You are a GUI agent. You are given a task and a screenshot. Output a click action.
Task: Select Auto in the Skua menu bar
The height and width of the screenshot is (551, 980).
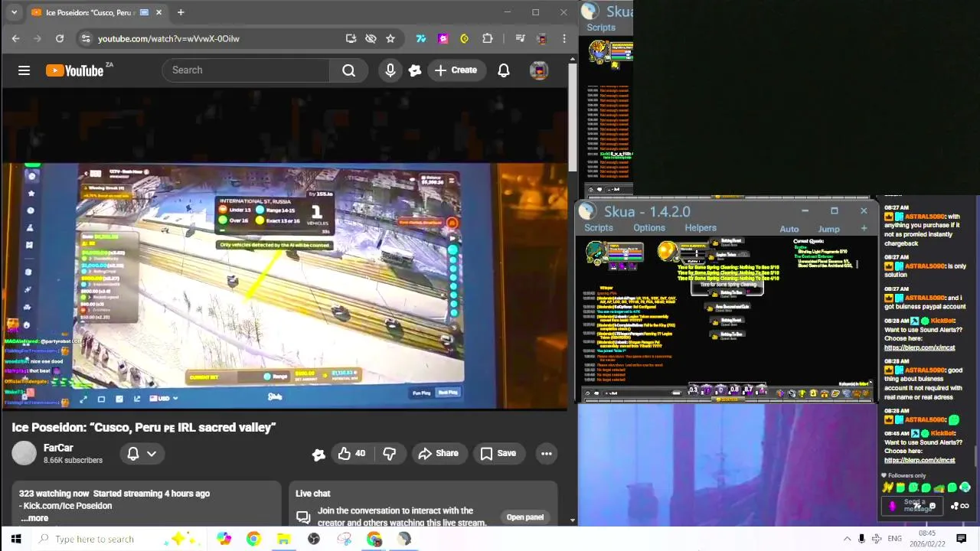[789, 229]
